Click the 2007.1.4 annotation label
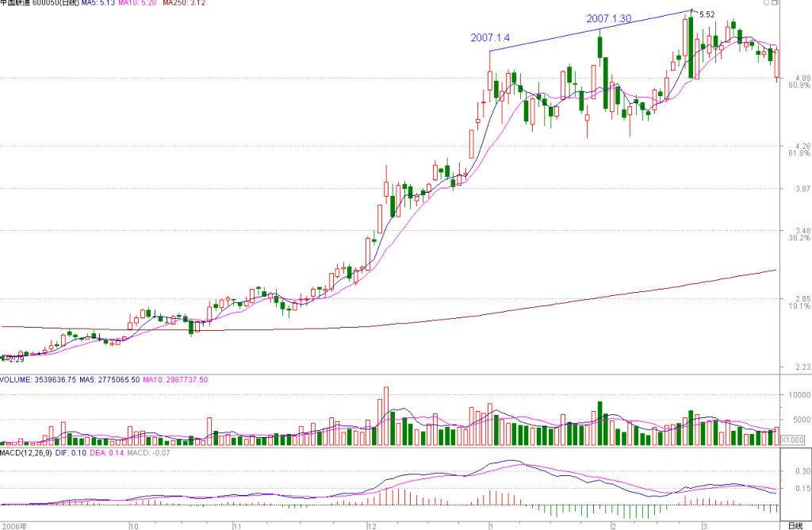The width and height of the screenshot is (812, 530). coord(490,38)
